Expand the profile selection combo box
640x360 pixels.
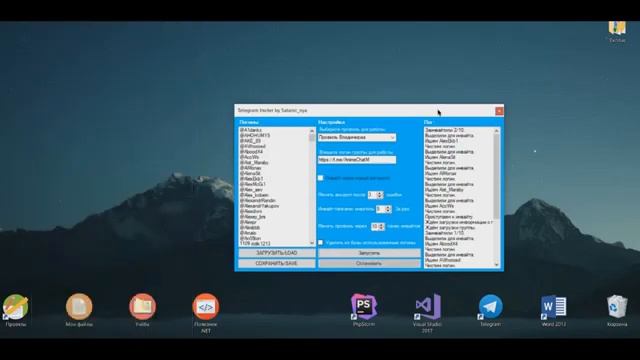(x=357, y=138)
